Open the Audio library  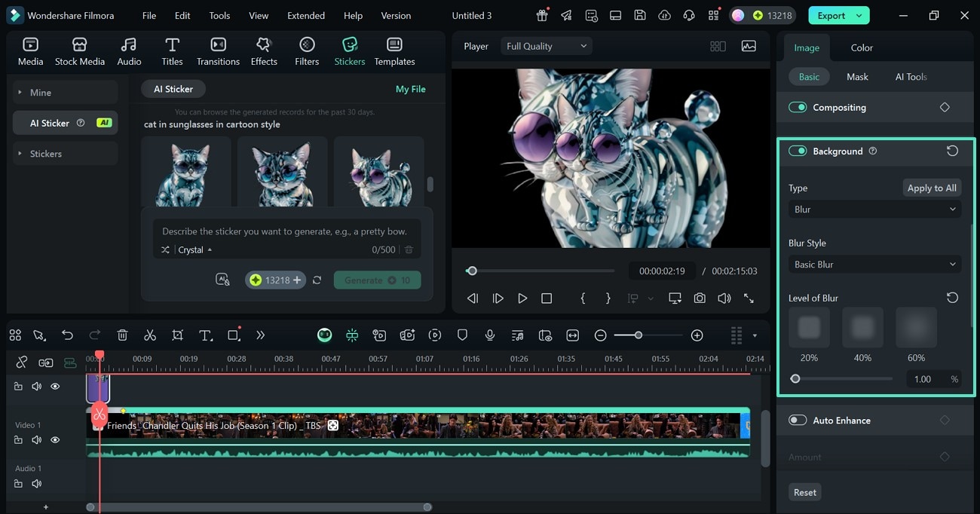(129, 51)
